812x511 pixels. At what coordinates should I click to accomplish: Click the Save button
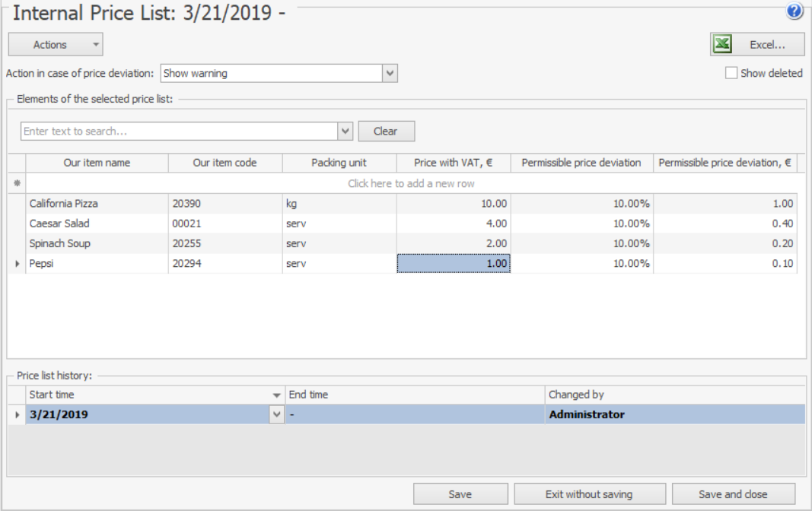pyautogui.click(x=460, y=494)
